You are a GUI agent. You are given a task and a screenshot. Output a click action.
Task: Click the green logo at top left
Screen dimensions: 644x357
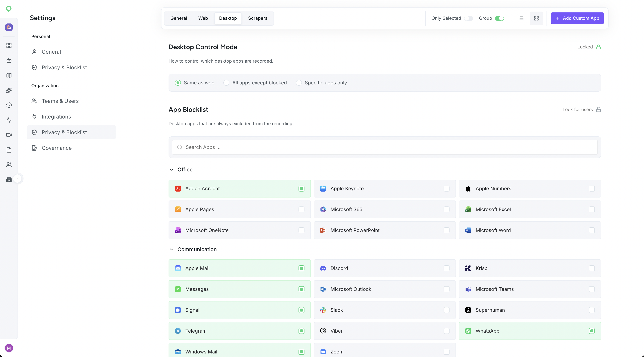(9, 9)
